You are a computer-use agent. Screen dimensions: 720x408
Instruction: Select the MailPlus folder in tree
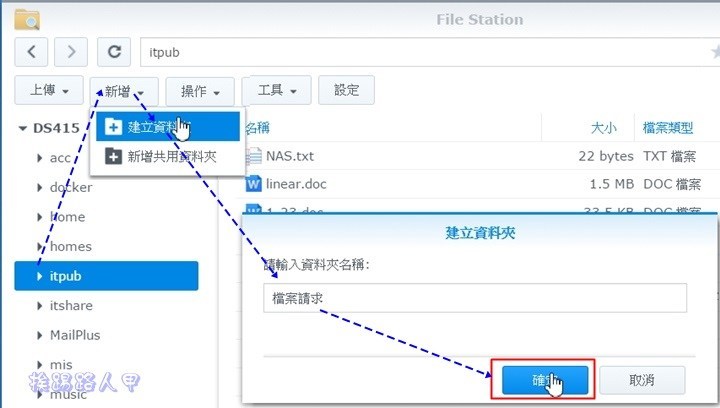75,335
